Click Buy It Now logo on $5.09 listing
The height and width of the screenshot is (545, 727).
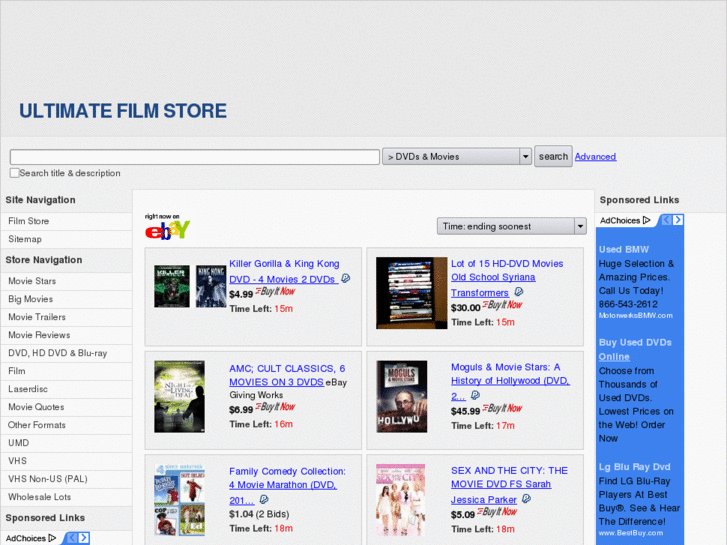tap(497, 512)
